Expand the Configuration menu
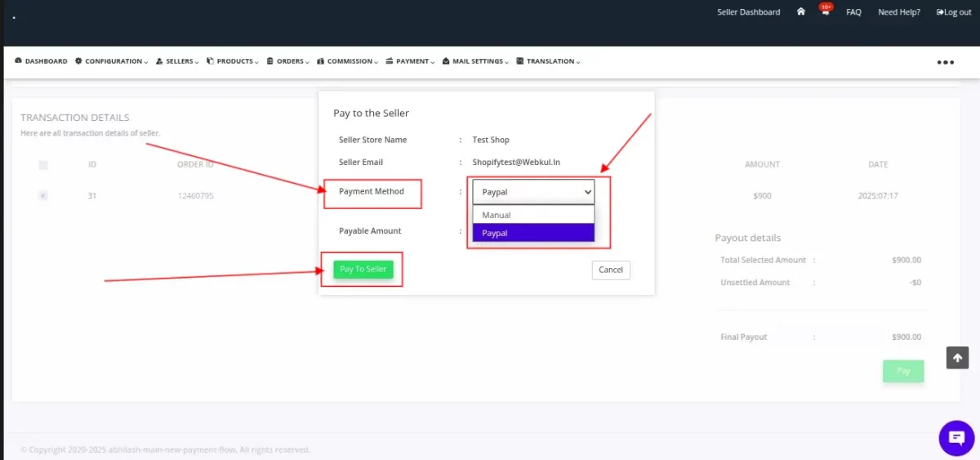The width and height of the screenshot is (980, 460). pos(111,61)
